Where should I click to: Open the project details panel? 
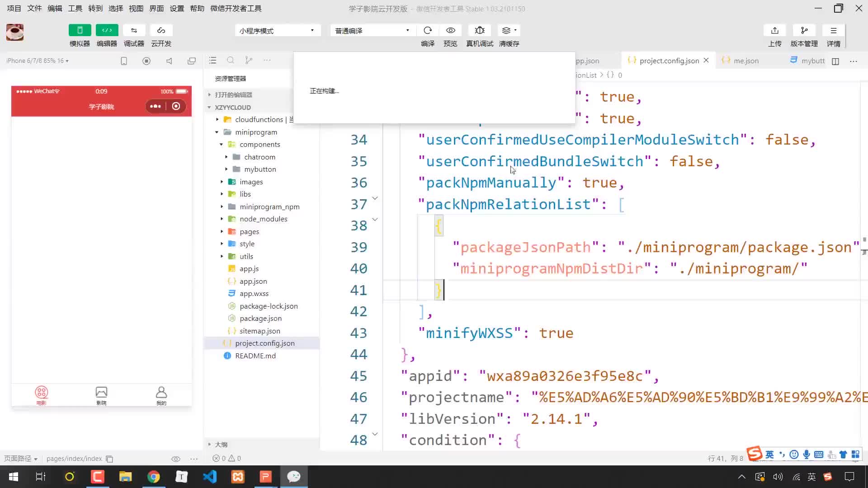(x=834, y=30)
